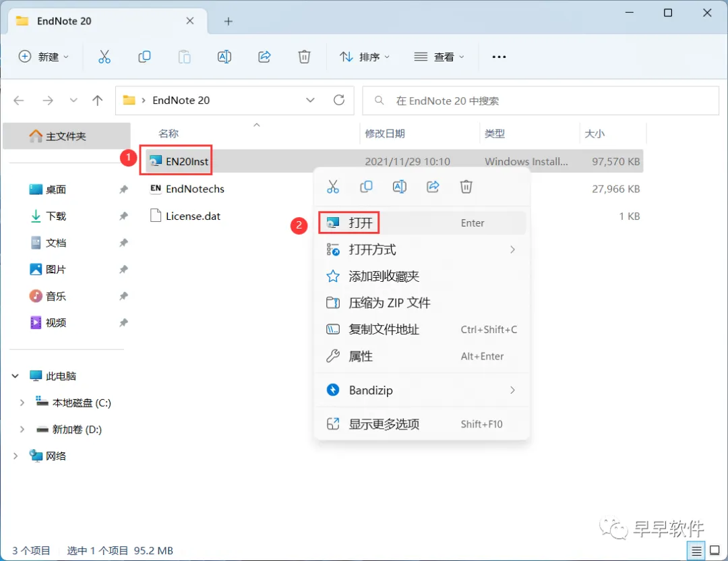Click the Cut icon in context menu
This screenshot has height=561, width=728.
(x=333, y=187)
